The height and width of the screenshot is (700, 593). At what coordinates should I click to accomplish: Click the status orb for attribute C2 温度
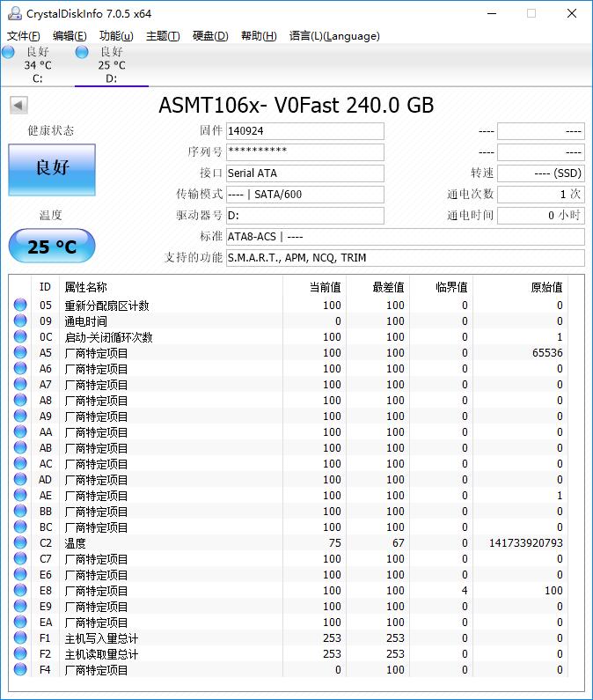click(20, 542)
